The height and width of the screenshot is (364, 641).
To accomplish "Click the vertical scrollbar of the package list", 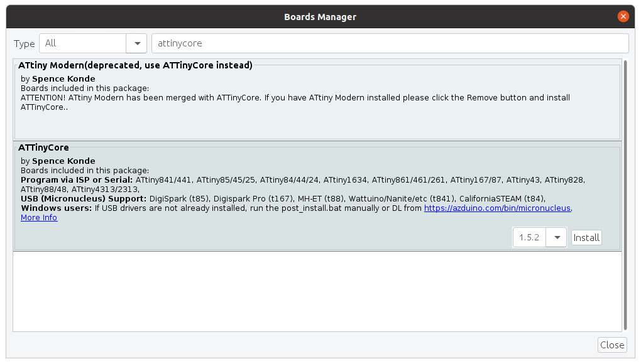I will pos(625,195).
